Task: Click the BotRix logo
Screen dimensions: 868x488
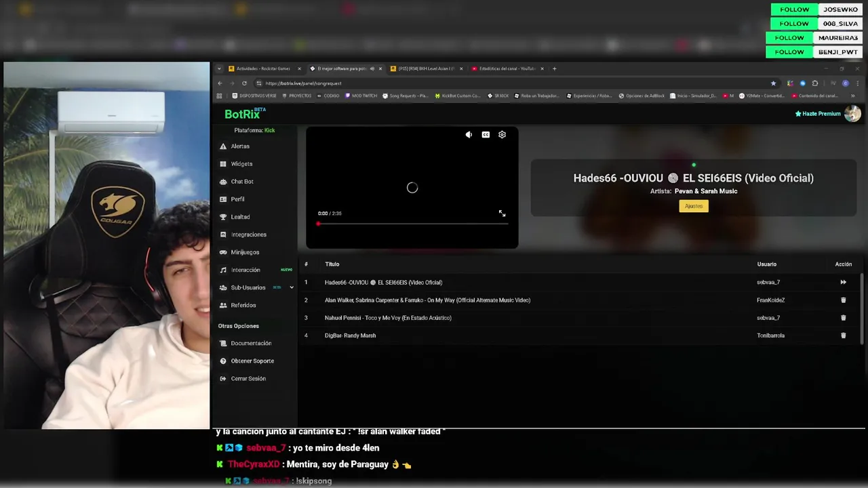Action: (245, 114)
